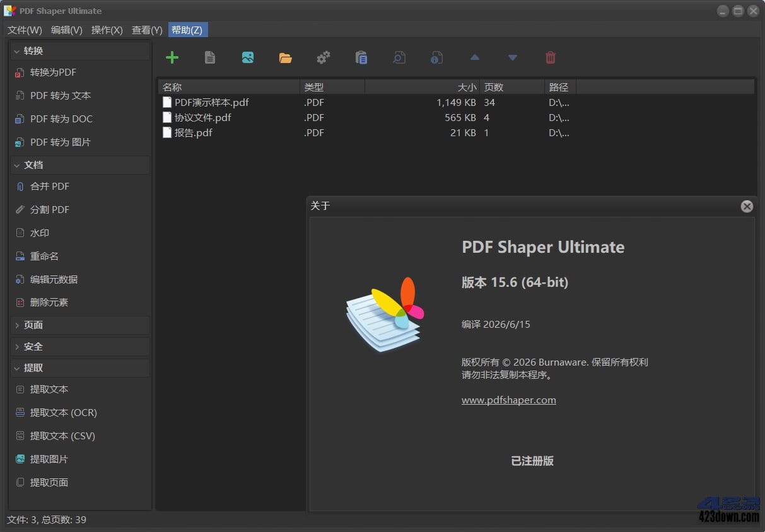Click the 水印 watermark sidebar icon
The width and height of the screenshot is (765, 532).
(x=20, y=233)
